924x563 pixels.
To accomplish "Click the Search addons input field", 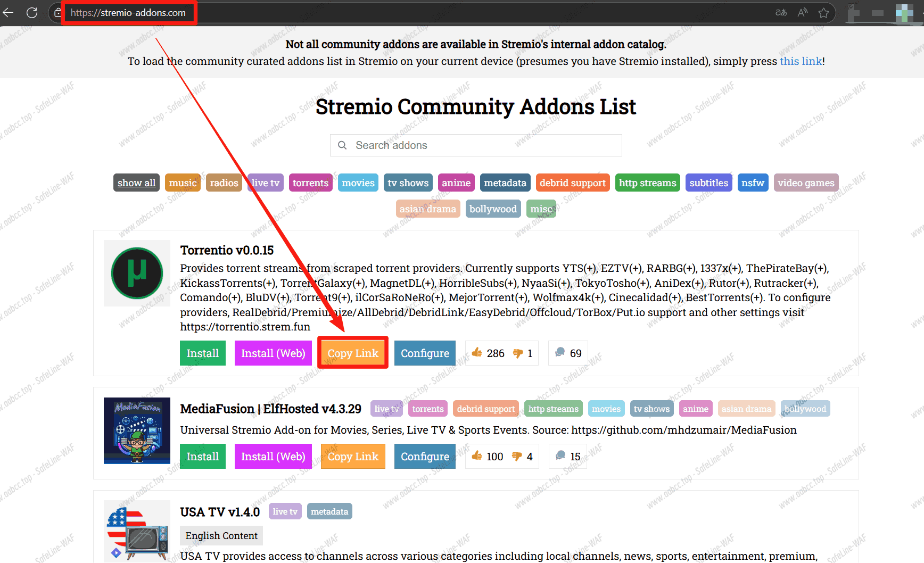I will click(476, 145).
